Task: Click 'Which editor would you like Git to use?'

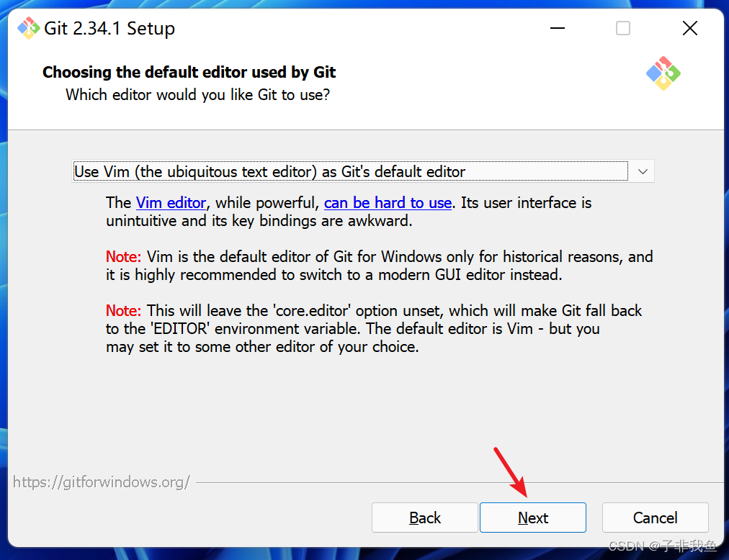Action: (x=197, y=95)
